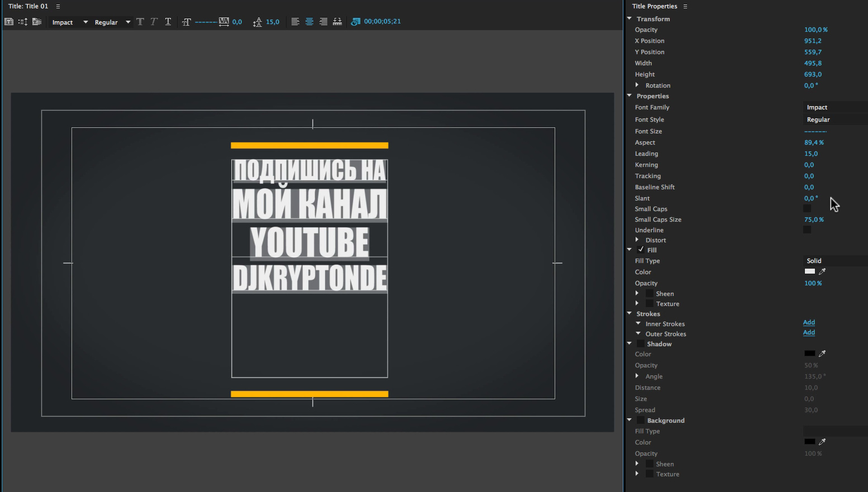Viewport: 868px width, 492px height.
Task: Pick the Fill color with the eyedropper
Action: point(822,271)
